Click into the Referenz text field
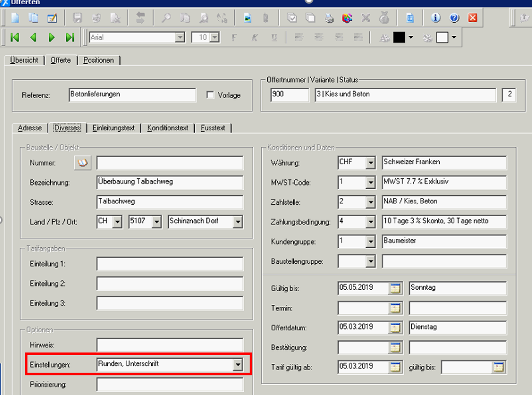The width and height of the screenshot is (532, 395). (x=132, y=95)
